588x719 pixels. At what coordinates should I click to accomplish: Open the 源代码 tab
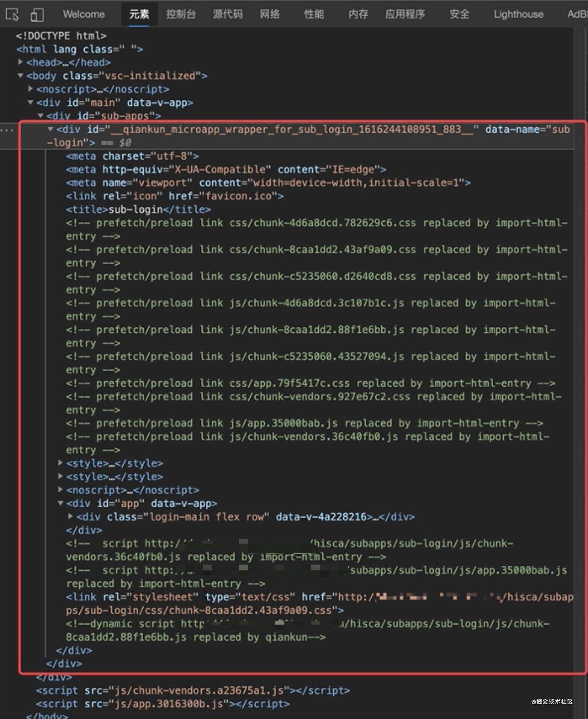pyautogui.click(x=228, y=14)
